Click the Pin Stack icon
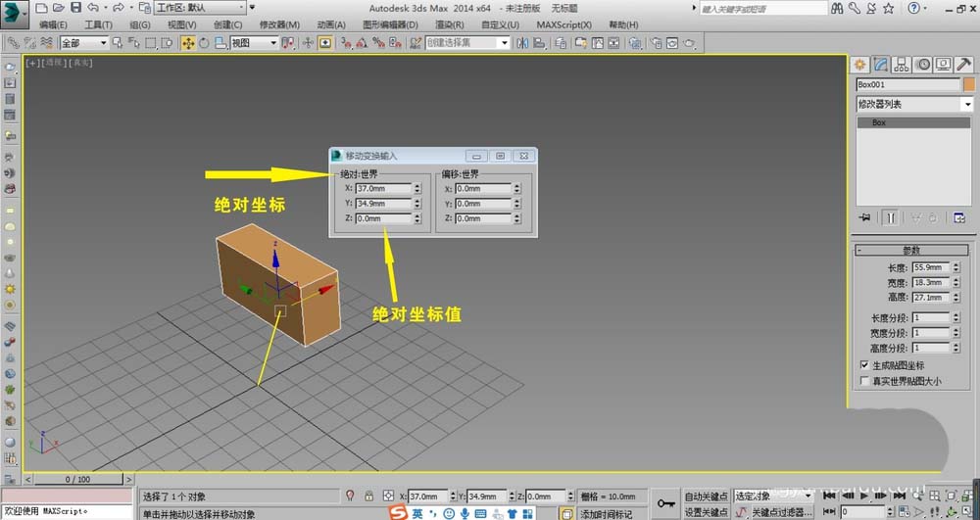The image size is (980, 520). 865,217
